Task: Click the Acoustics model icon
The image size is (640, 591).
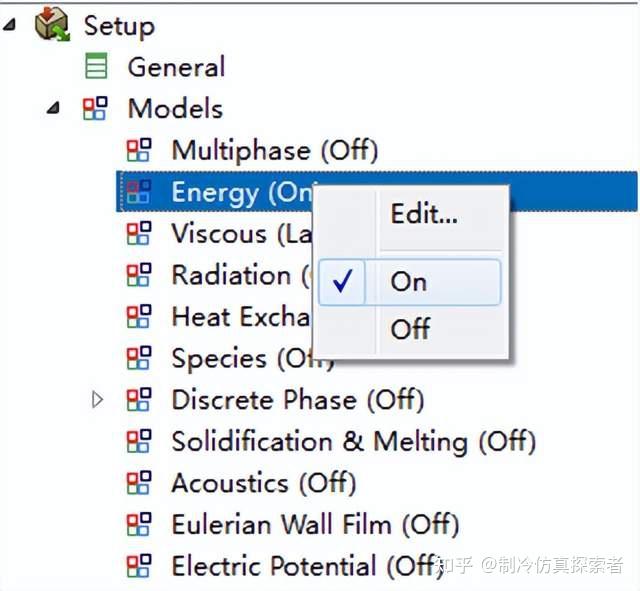Action: [139, 483]
